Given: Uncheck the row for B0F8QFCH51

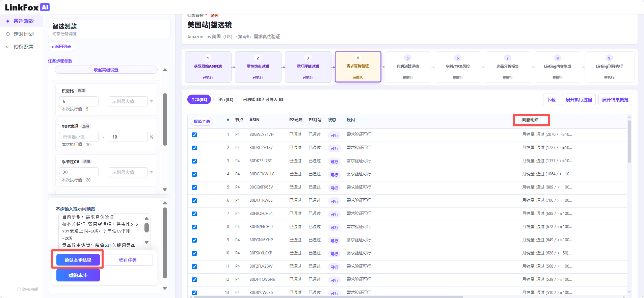Looking at the screenshot, I should [194, 214].
